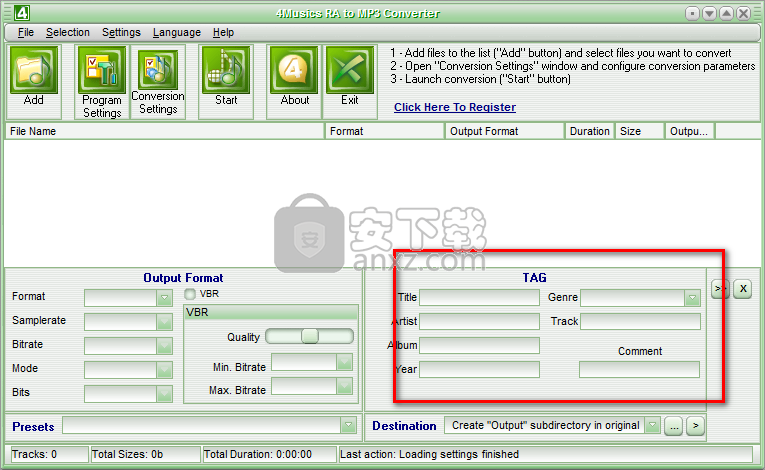Click the X button beside TAG panel
The width and height of the screenshot is (765, 470).
click(x=743, y=289)
